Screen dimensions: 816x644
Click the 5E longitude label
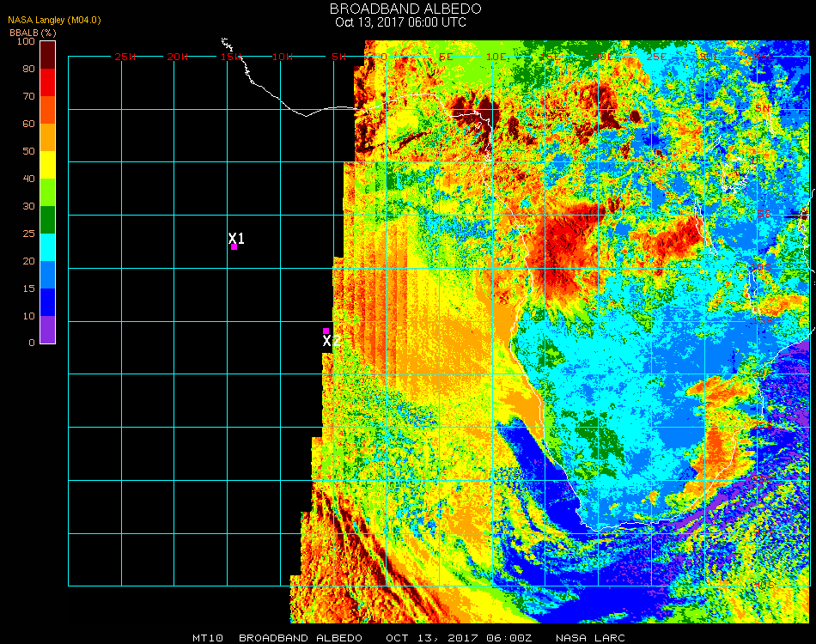click(446, 57)
